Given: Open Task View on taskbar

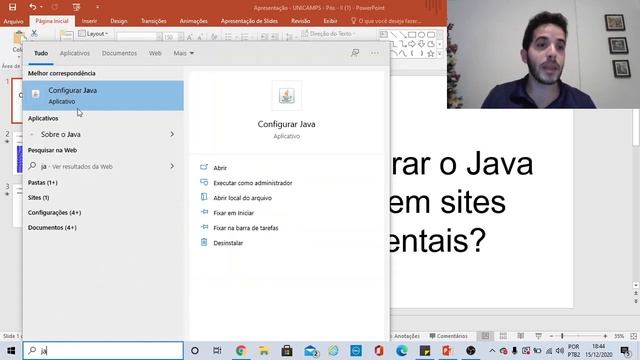Looking at the screenshot, I should point(217,351).
